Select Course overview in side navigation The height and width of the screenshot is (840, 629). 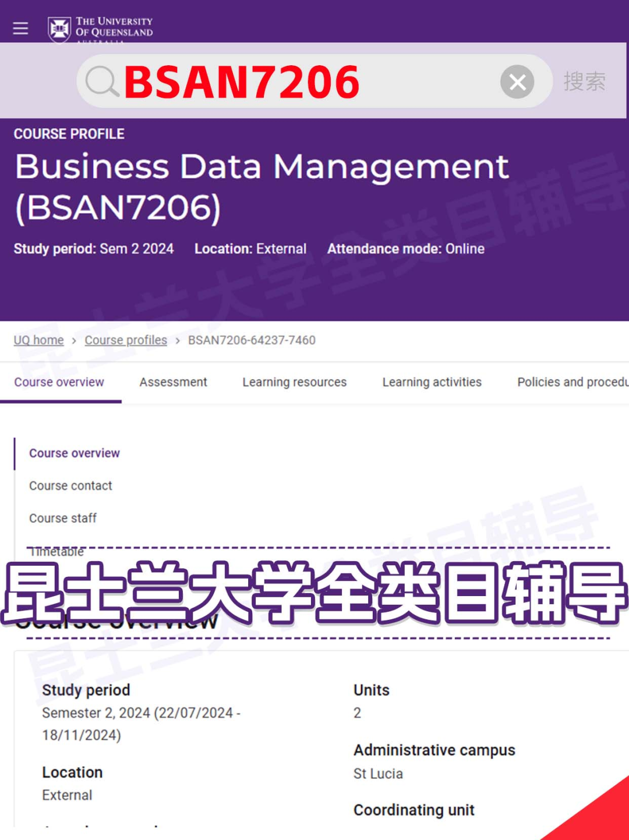75,453
